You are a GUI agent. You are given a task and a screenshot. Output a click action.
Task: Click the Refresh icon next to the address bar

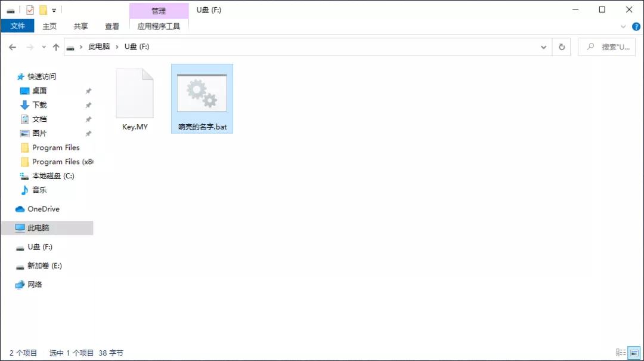pyautogui.click(x=561, y=46)
